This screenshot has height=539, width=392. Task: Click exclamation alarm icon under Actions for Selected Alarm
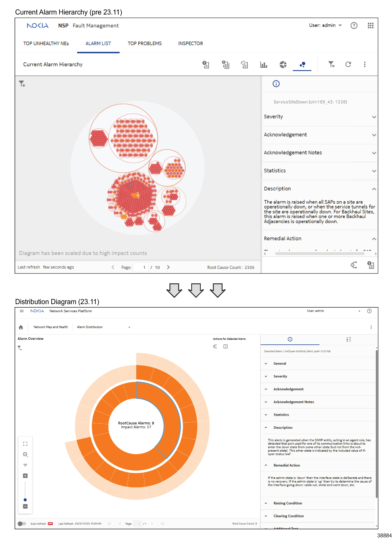(225, 346)
